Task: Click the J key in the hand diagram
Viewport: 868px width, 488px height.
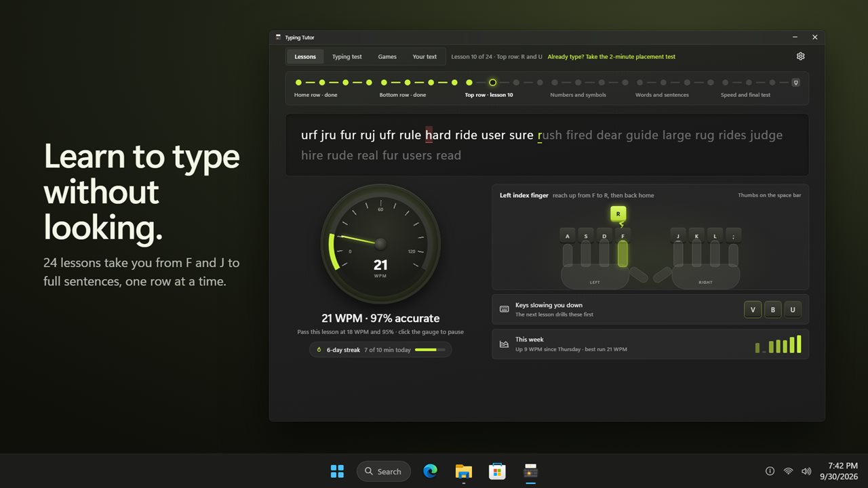Action: pyautogui.click(x=677, y=237)
